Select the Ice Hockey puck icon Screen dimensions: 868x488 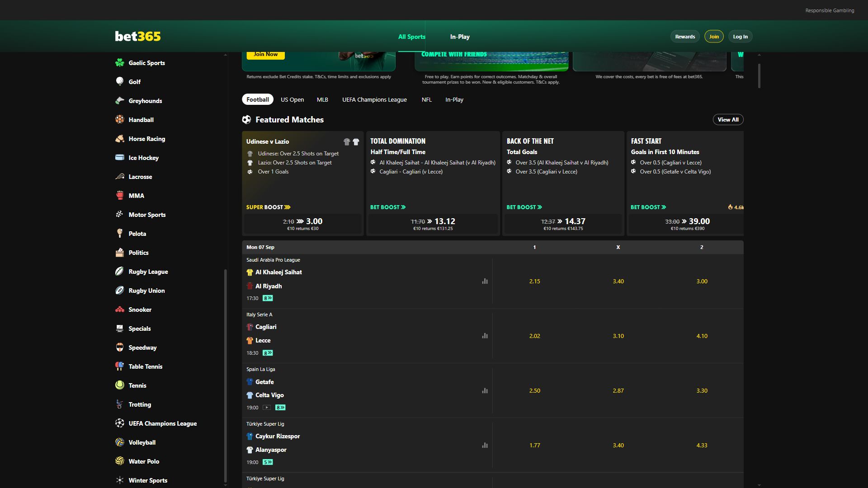pyautogui.click(x=119, y=158)
